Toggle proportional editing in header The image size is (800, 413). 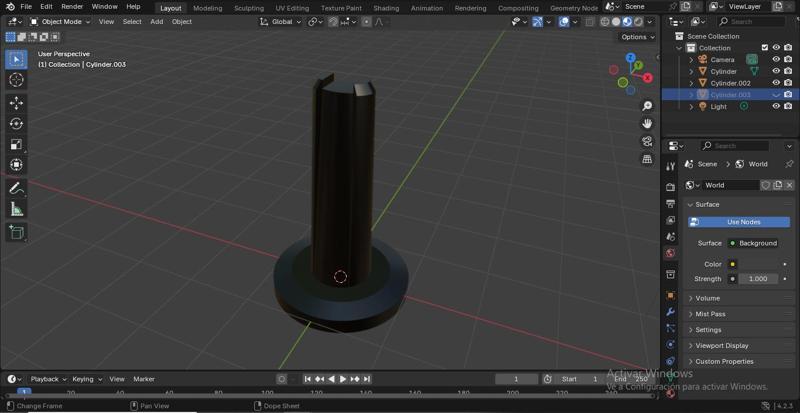pos(366,22)
